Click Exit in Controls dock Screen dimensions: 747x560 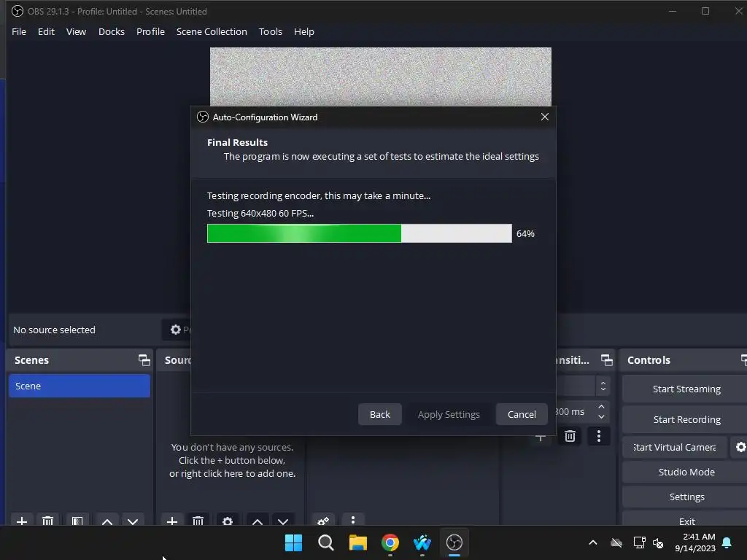point(686,521)
